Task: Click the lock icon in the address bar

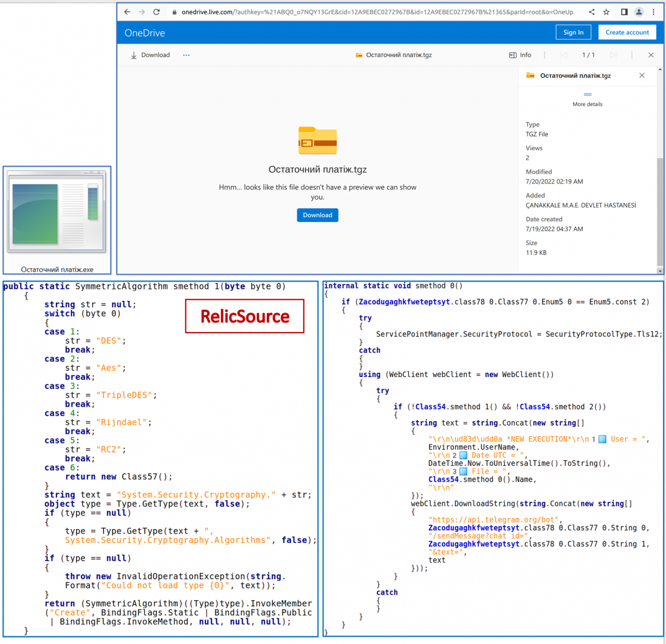Action: coord(174,12)
